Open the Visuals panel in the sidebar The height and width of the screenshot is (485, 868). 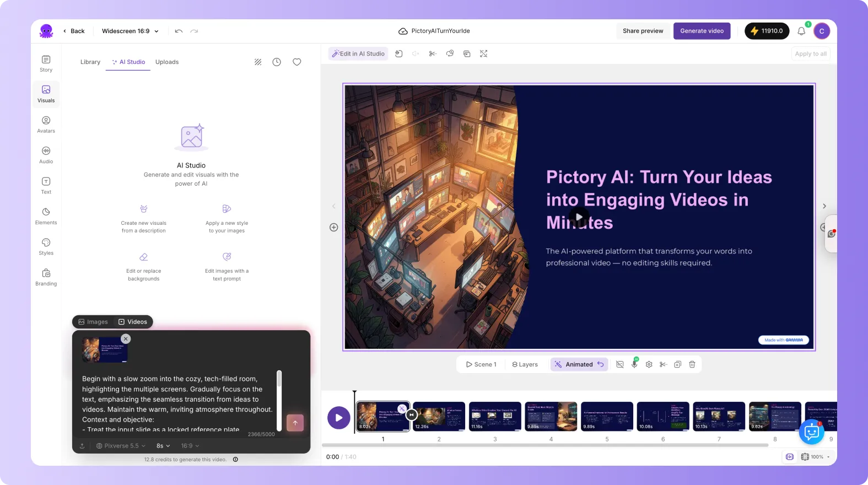46,94
